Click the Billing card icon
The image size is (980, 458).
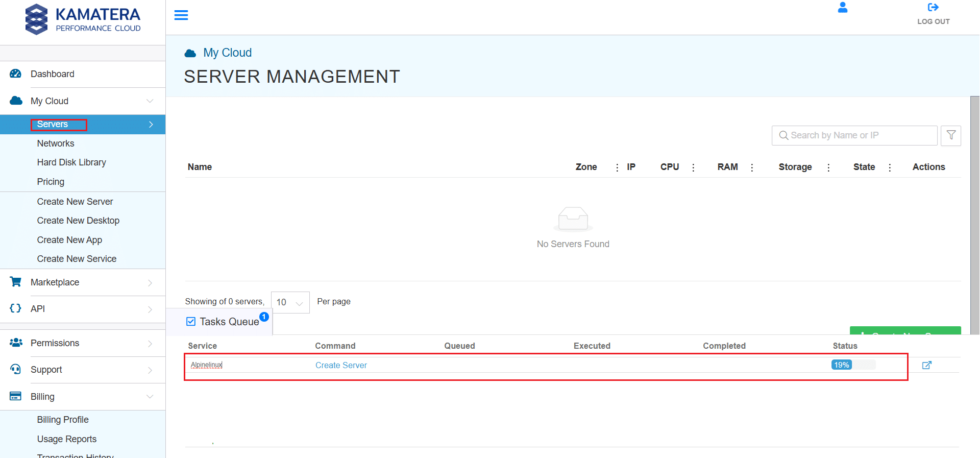(16, 396)
